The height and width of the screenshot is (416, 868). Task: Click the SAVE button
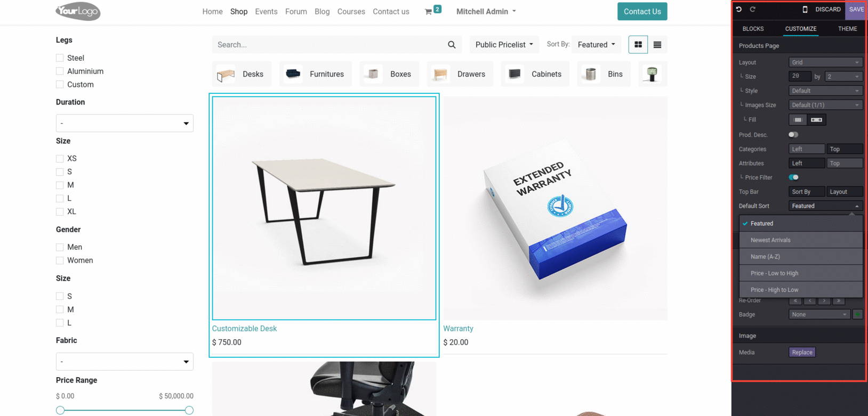tap(856, 9)
